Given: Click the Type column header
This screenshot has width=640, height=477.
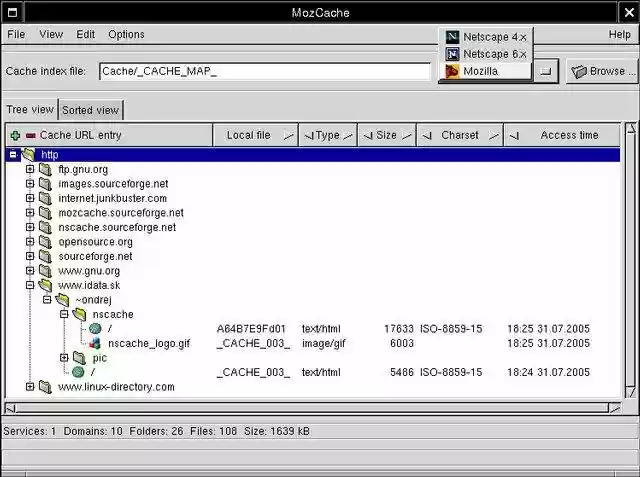Looking at the screenshot, I should click(x=328, y=135).
